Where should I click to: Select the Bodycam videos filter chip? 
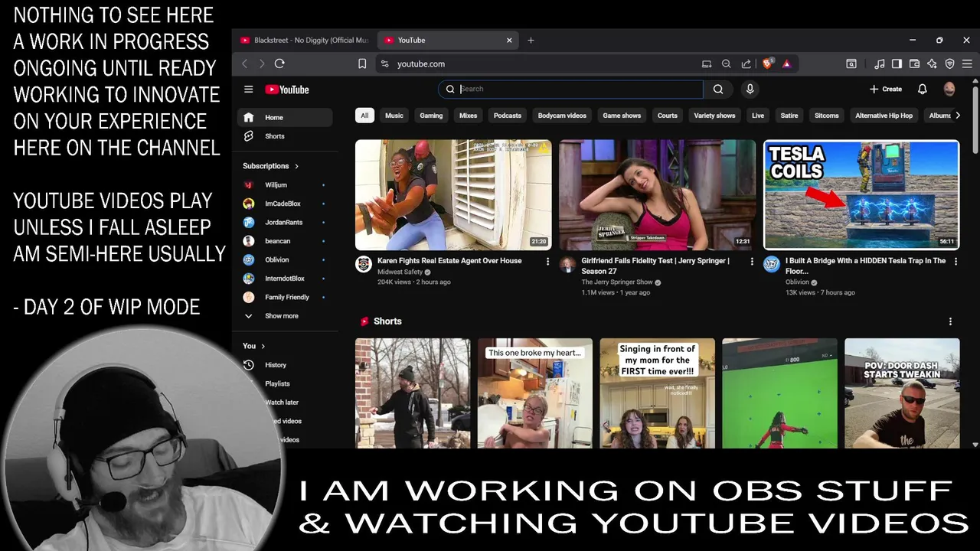pos(562,116)
